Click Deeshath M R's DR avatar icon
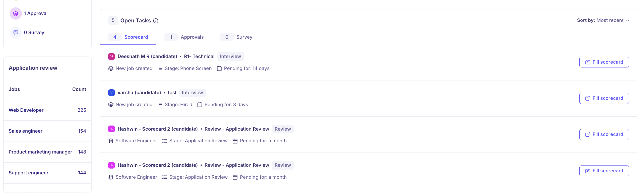644x194 pixels. (x=111, y=57)
